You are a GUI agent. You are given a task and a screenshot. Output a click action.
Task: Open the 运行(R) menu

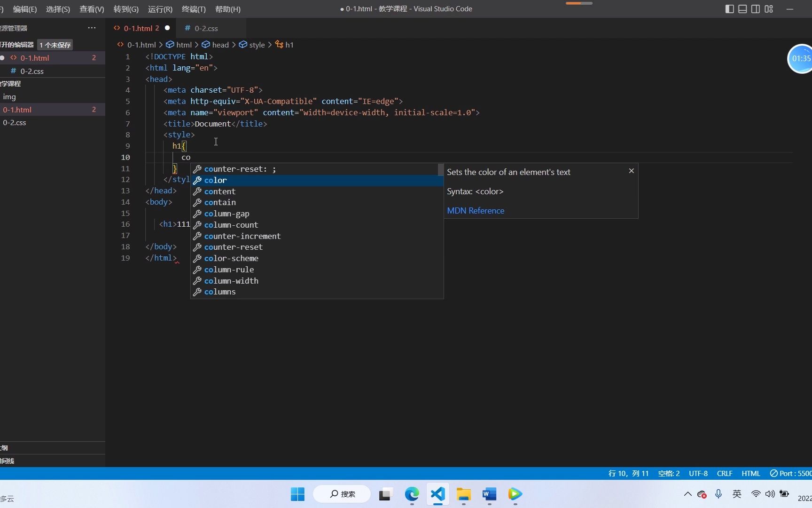pos(160,9)
